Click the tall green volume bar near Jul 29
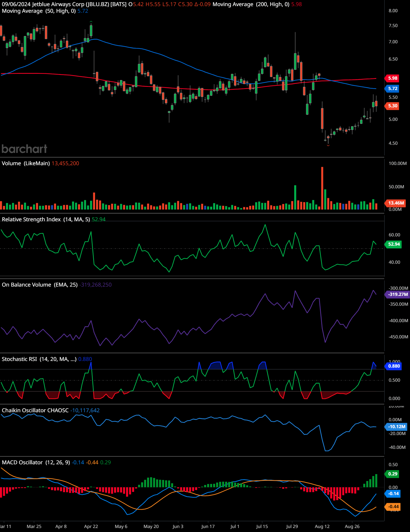This screenshot has width=410, height=532. 295,197
